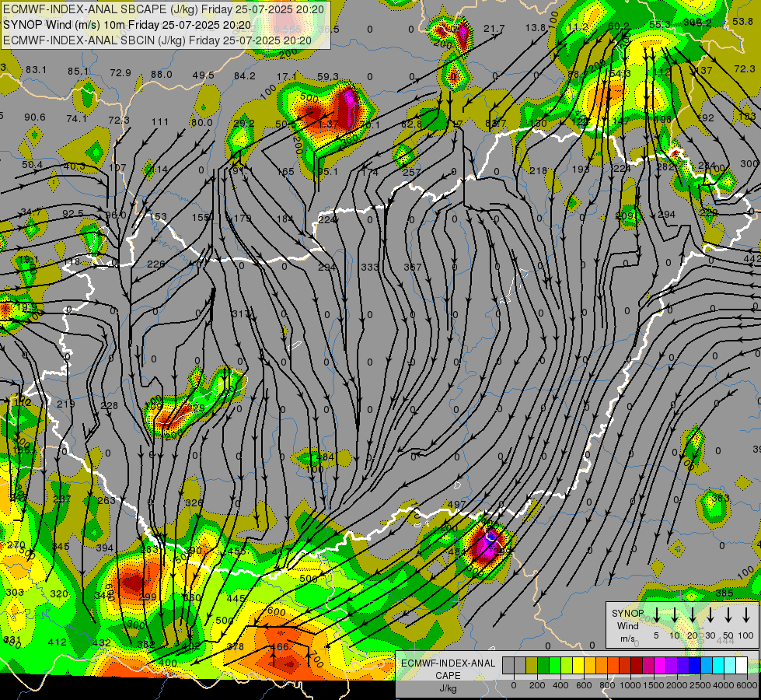Viewport: 761px width, 700px height.
Task: Click the 466 CAPE value on map
Action: [280, 646]
